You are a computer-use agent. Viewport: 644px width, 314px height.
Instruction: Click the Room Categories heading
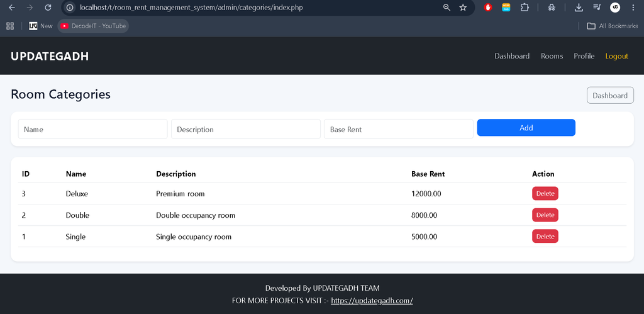[60, 94]
